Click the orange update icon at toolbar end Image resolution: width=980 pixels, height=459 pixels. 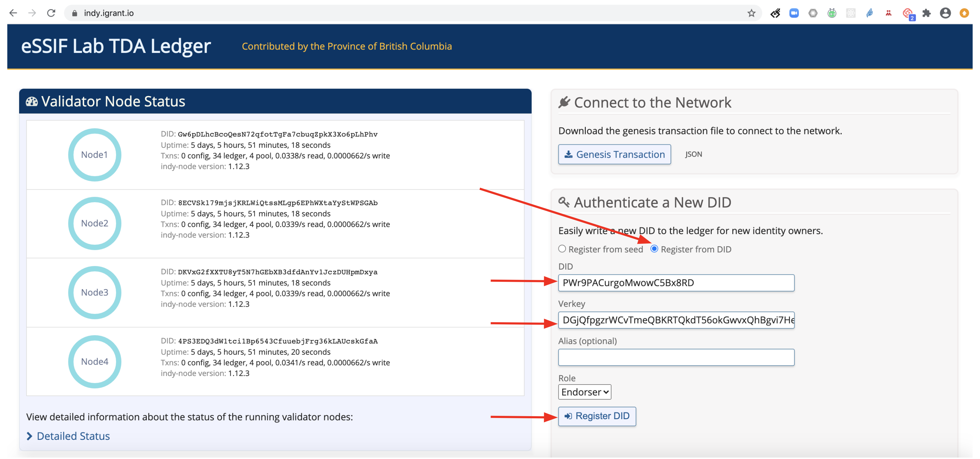(x=964, y=13)
